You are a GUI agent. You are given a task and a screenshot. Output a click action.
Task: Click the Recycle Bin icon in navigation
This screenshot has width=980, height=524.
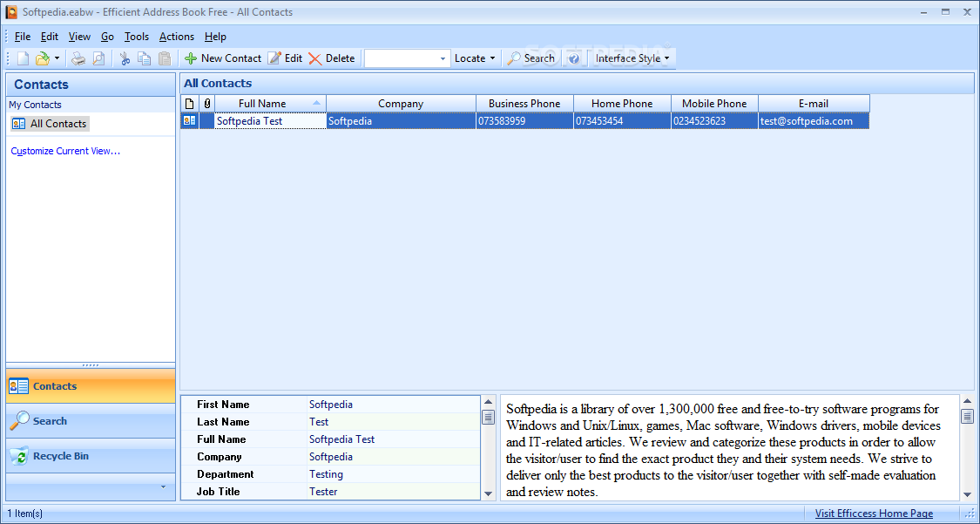pos(19,456)
